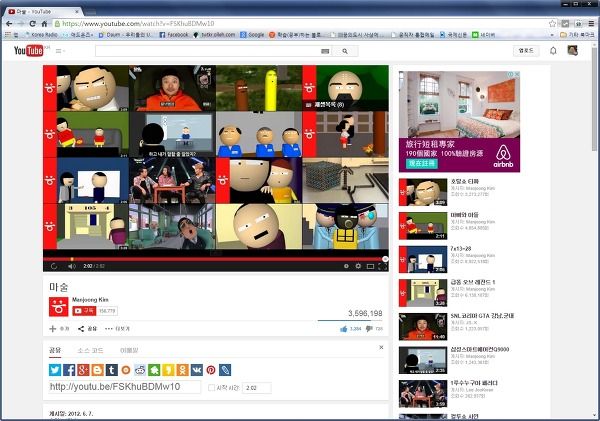Share the video on Odnoklassniki

(x=183, y=370)
